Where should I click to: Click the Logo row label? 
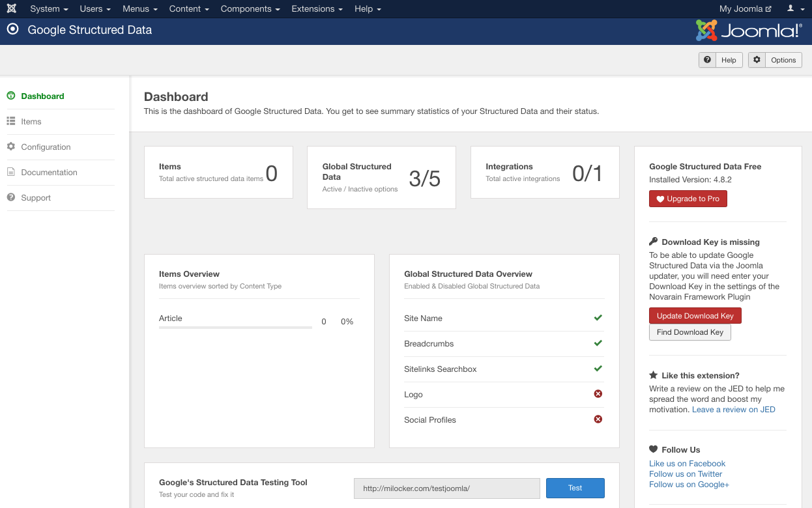pyautogui.click(x=413, y=395)
